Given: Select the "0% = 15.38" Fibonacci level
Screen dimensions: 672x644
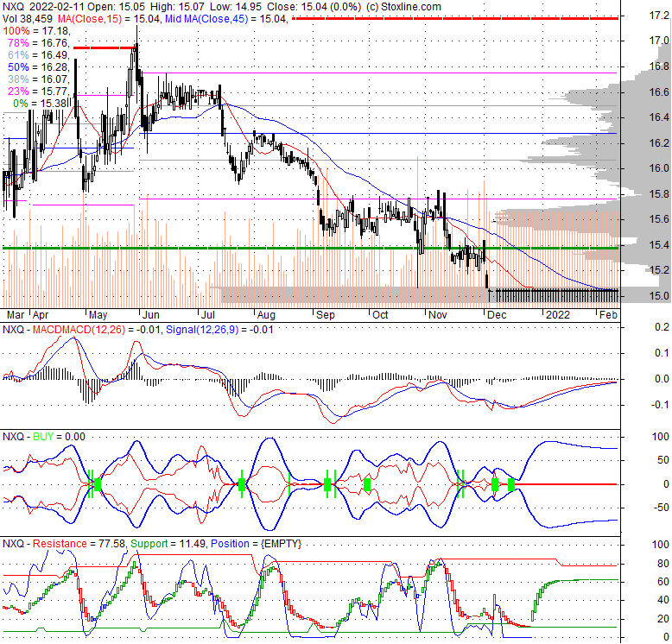Looking at the screenshot, I should [40, 104].
